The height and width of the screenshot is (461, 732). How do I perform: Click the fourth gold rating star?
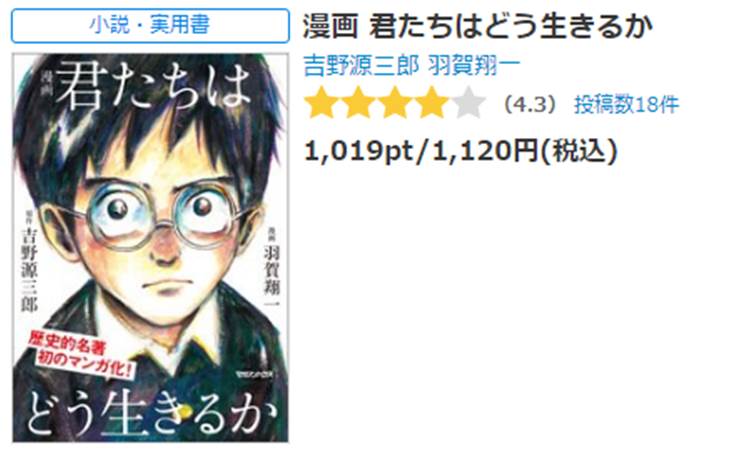coord(431,102)
